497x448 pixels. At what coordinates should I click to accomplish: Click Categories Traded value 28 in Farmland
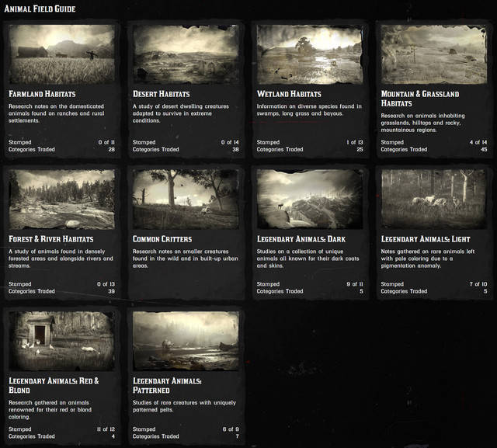[x=112, y=149]
